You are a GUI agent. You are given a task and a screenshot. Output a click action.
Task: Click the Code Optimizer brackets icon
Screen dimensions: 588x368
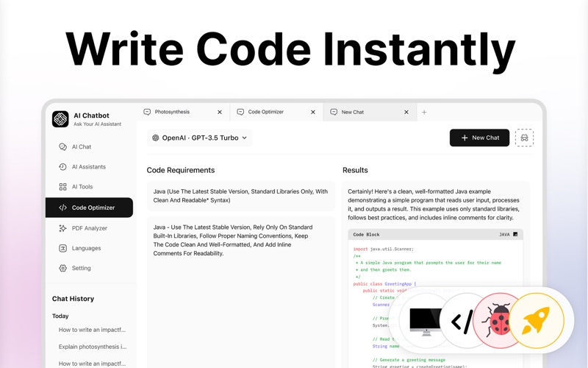pyautogui.click(x=62, y=208)
